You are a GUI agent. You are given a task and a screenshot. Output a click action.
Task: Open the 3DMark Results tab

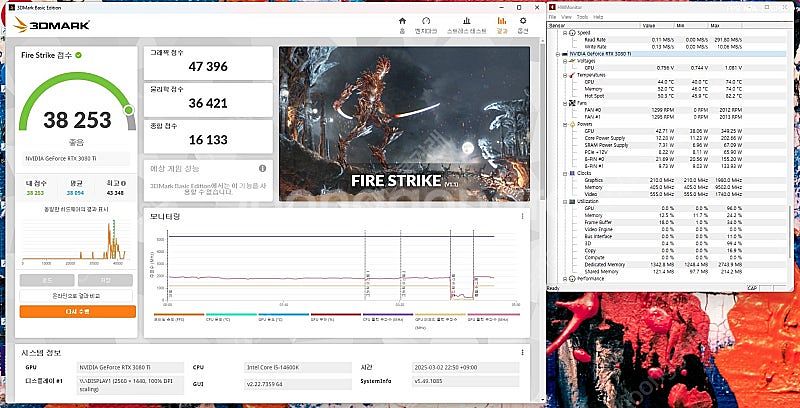point(502,25)
